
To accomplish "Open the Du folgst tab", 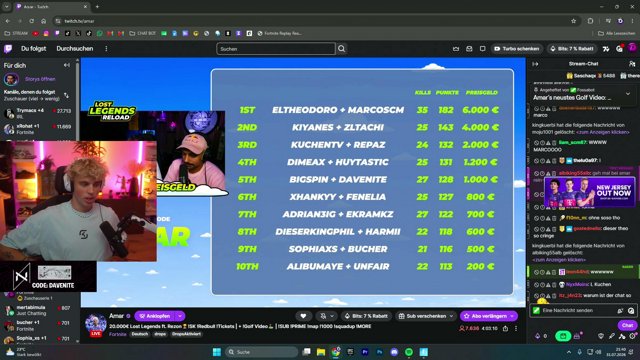I will 33,49.
